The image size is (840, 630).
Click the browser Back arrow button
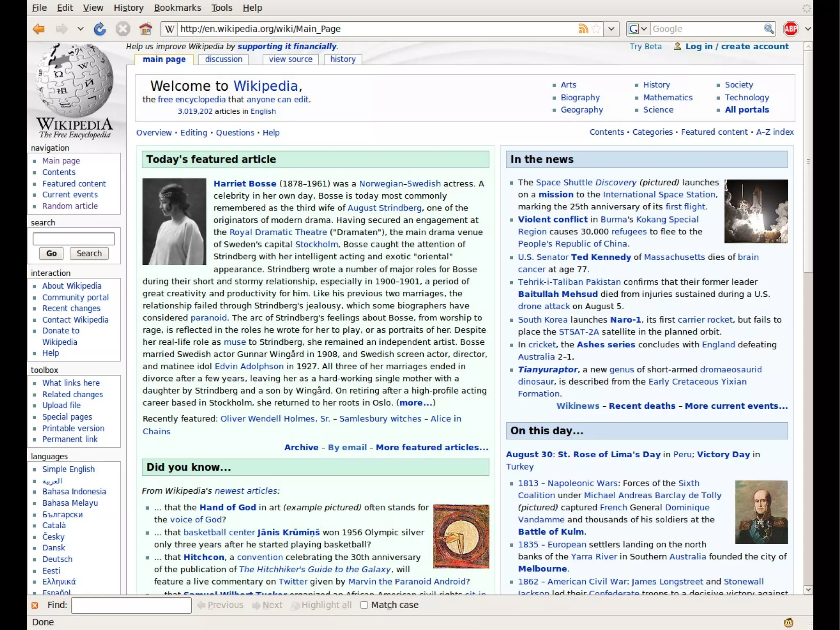point(39,29)
